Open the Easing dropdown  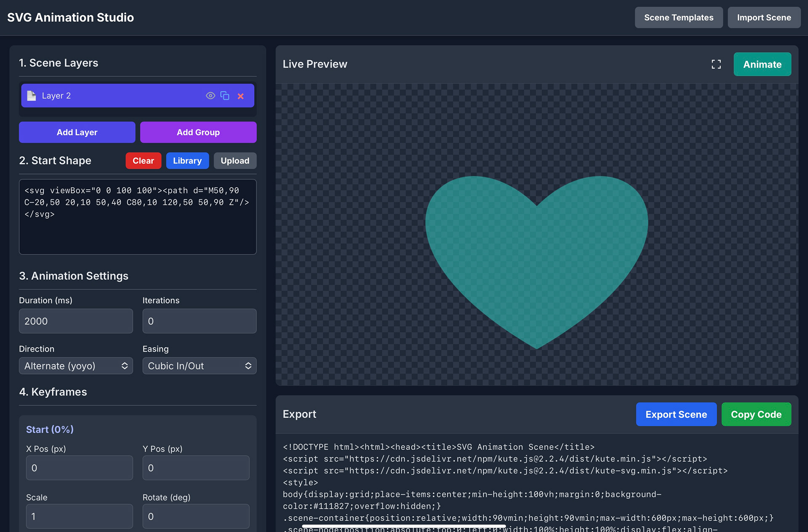199,366
